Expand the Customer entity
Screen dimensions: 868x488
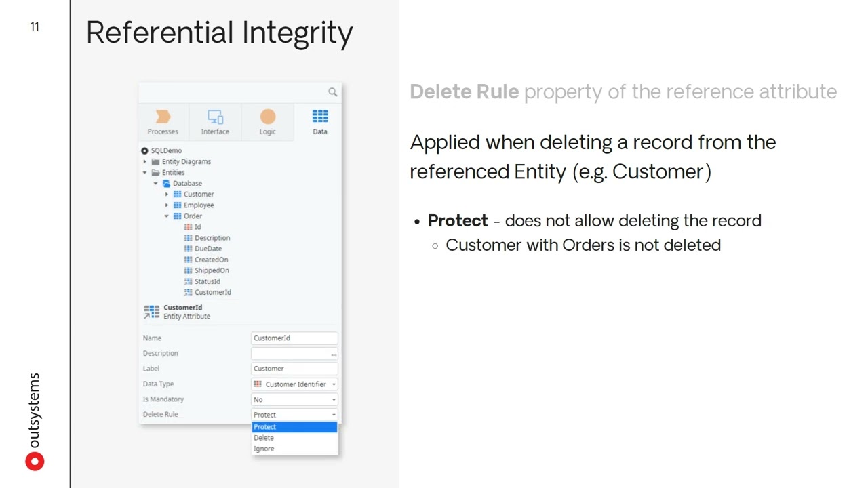pos(166,194)
